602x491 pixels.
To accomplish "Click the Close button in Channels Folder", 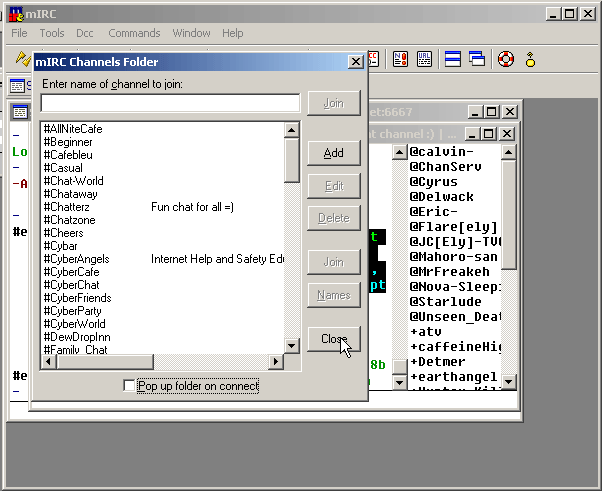I will (x=334, y=339).
